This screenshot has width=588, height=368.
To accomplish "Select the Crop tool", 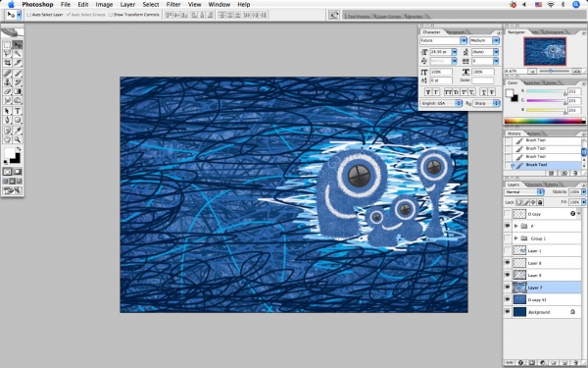I will (x=7, y=63).
